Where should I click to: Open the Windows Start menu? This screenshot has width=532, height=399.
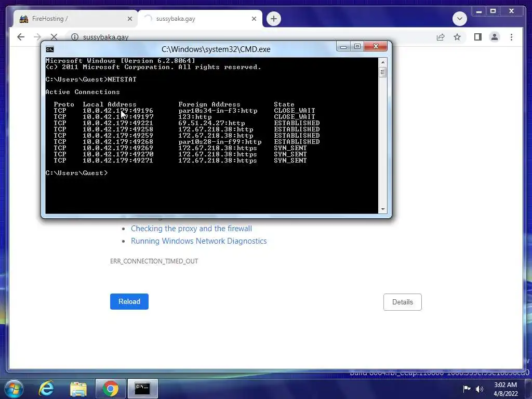click(x=14, y=389)
